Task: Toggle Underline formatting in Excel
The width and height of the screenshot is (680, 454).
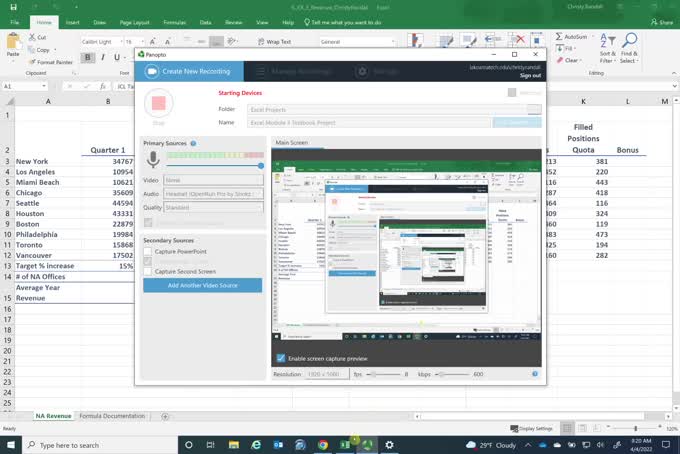Action: [117, 57]
